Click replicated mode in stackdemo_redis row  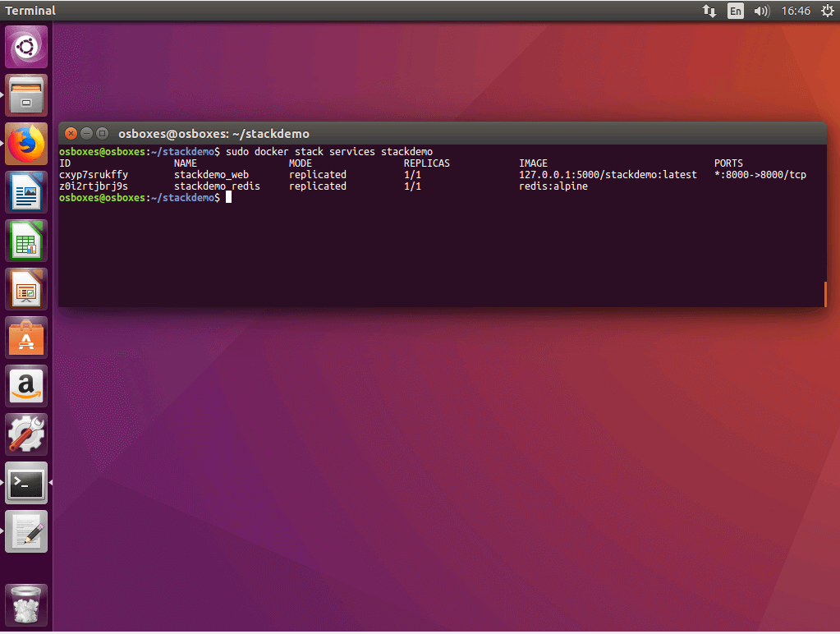point(318,186)
